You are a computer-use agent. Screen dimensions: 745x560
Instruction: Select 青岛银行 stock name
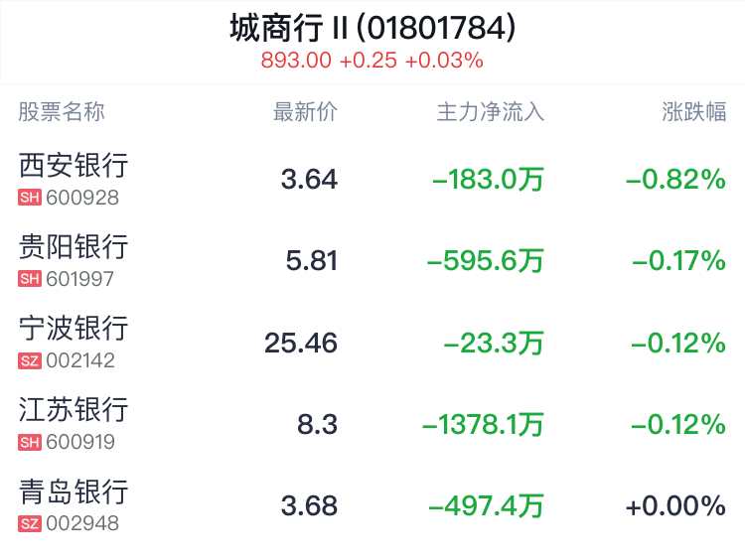coord(74,491)
